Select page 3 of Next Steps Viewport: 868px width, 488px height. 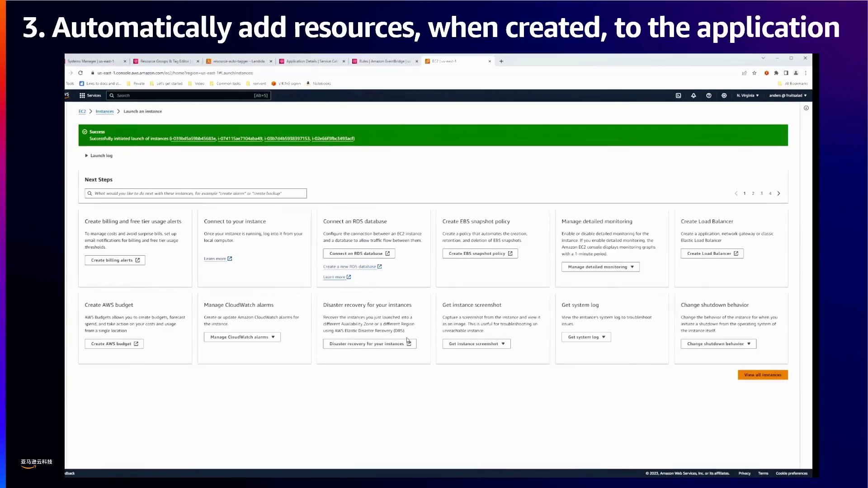pos(761,193)
